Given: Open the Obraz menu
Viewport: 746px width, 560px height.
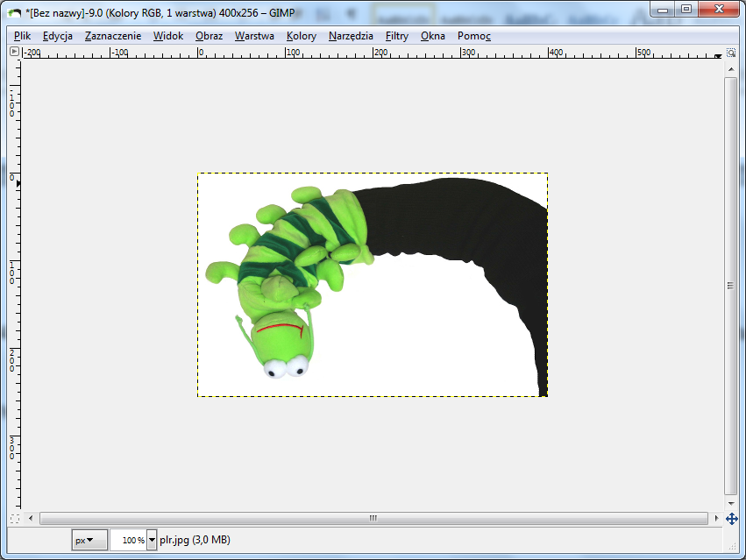Looking at the screenshot, I should click(209, 36).
